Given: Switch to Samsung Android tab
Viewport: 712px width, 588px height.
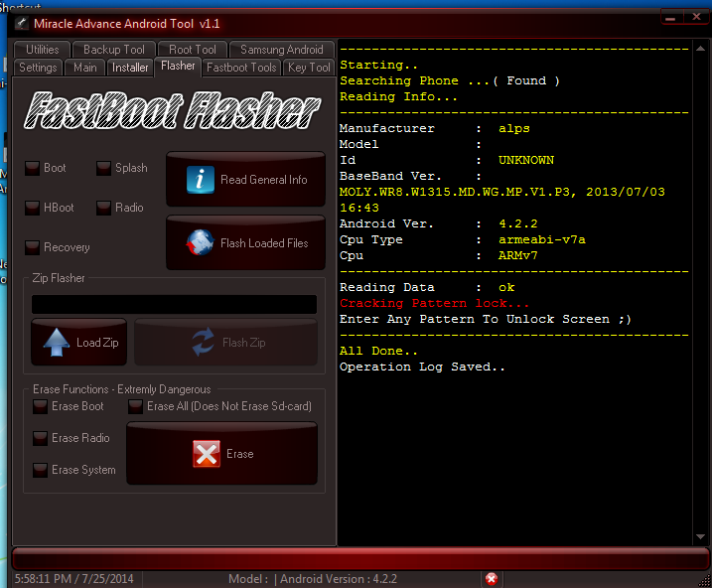Looking at the screenshot, I should pos(282,50).
